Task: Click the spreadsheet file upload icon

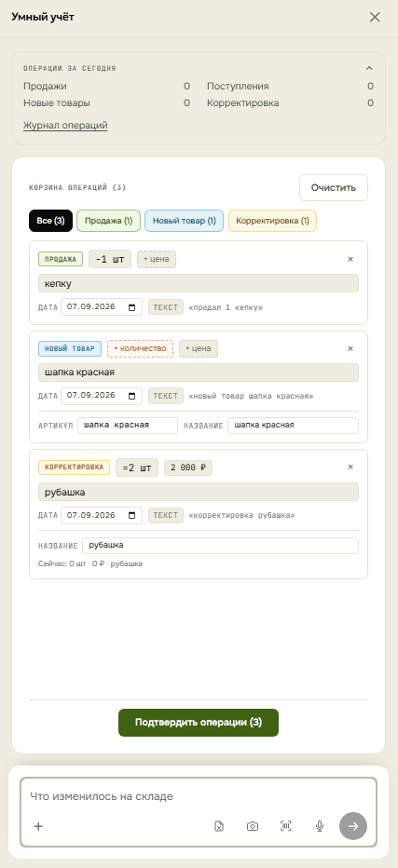Action: click(x=219, y=826)
